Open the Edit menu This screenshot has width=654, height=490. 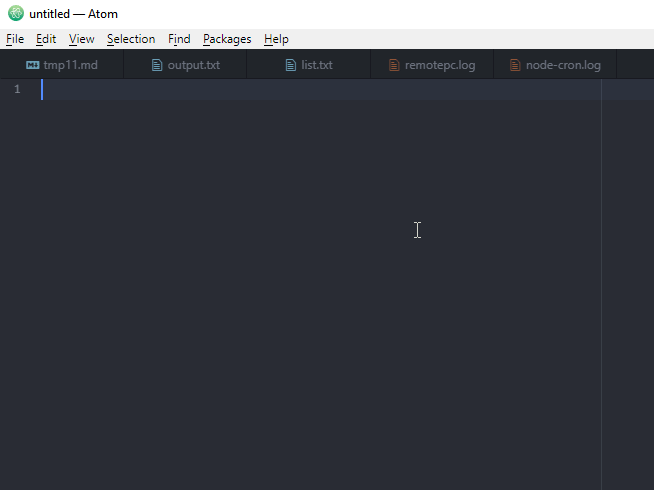tap(46, 39)
